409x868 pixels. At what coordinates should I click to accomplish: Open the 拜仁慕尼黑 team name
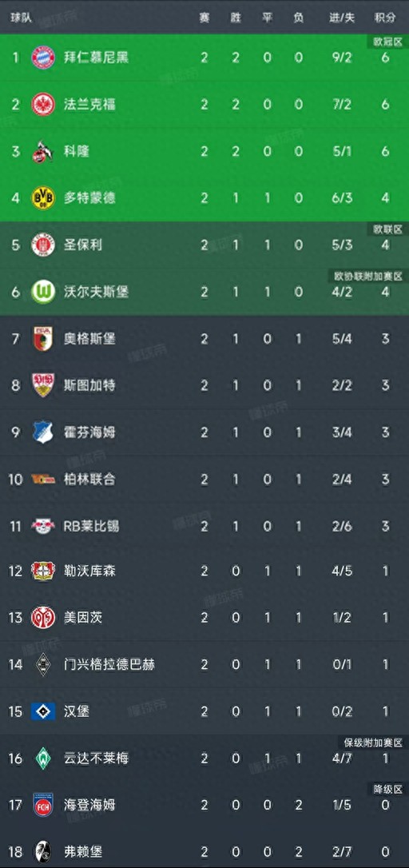(x=97, y=58)
